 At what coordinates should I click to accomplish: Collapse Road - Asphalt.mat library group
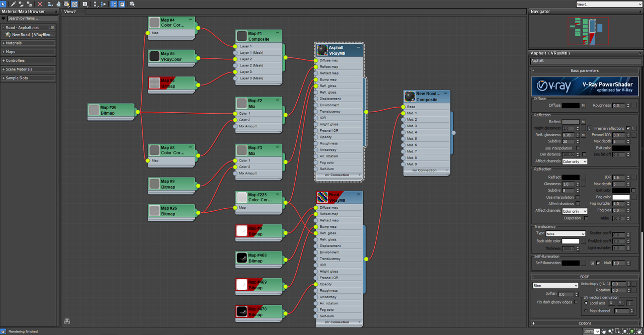pyautogui.click(x=28, y=28)
